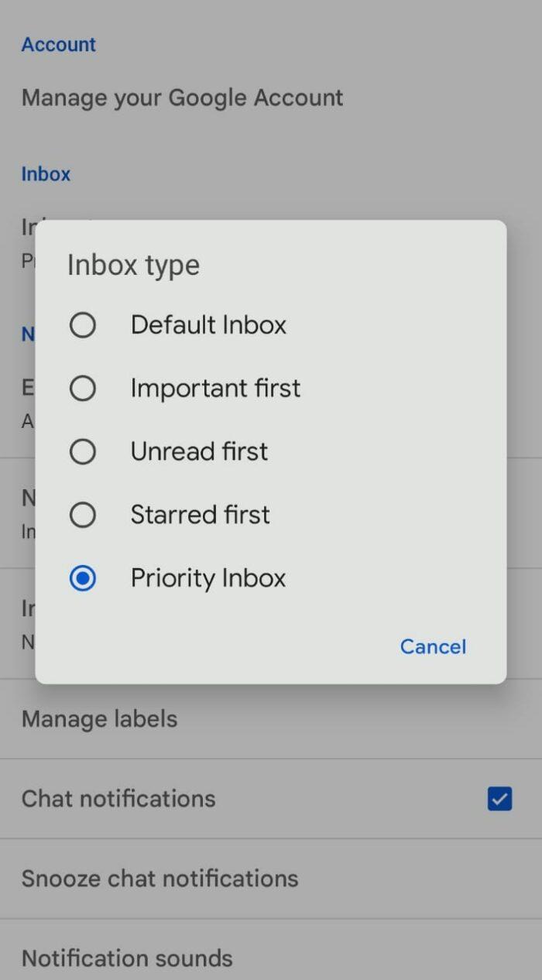Tap the Chat notifications row
The height and width of the screenshot is (980, 542).
coord(118,798)
